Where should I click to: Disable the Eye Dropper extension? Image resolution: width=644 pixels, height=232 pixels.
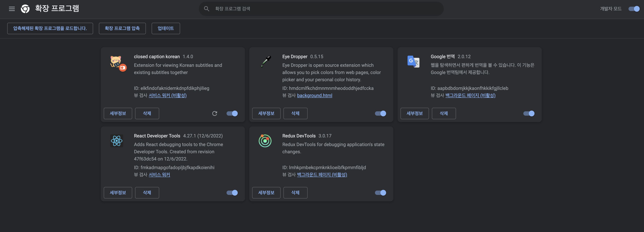point(380,113)
